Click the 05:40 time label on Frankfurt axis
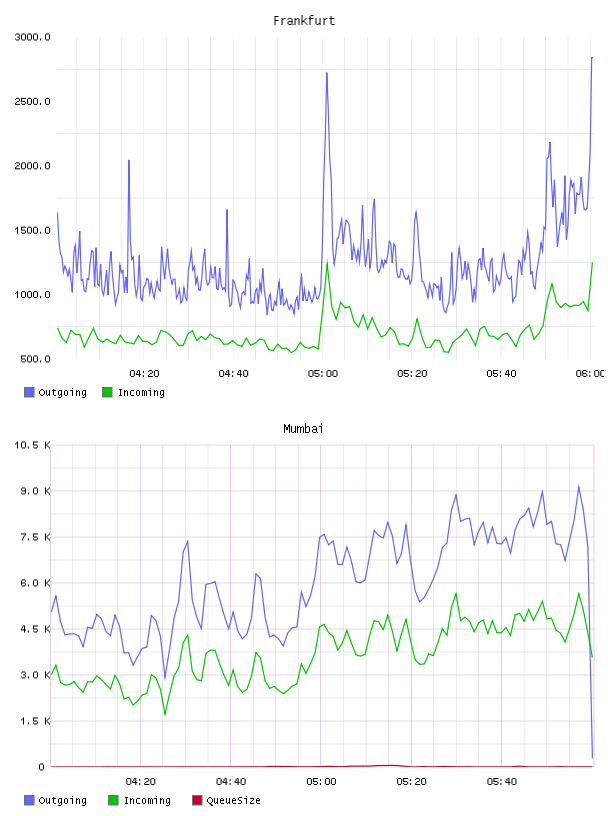 pos(501,374)
